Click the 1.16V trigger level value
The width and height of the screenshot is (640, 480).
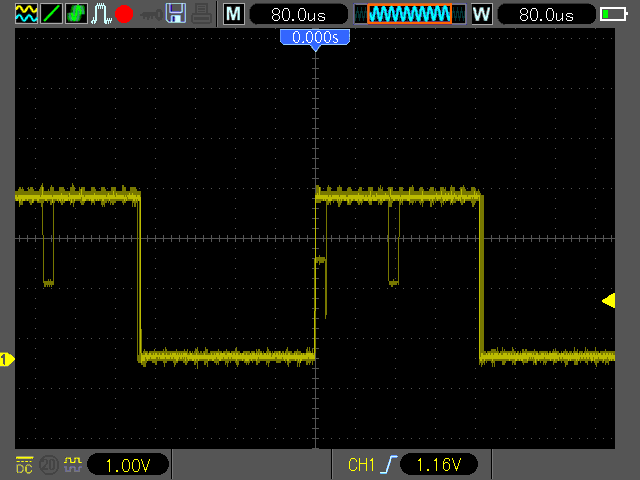coord(439,464)
